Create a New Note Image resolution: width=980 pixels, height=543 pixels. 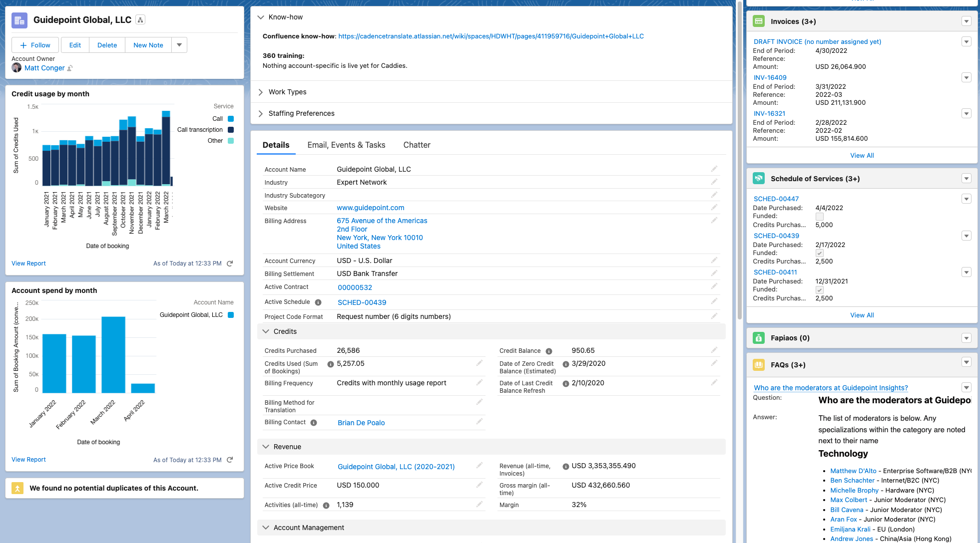pyautogui.click(x=148, y=45)
